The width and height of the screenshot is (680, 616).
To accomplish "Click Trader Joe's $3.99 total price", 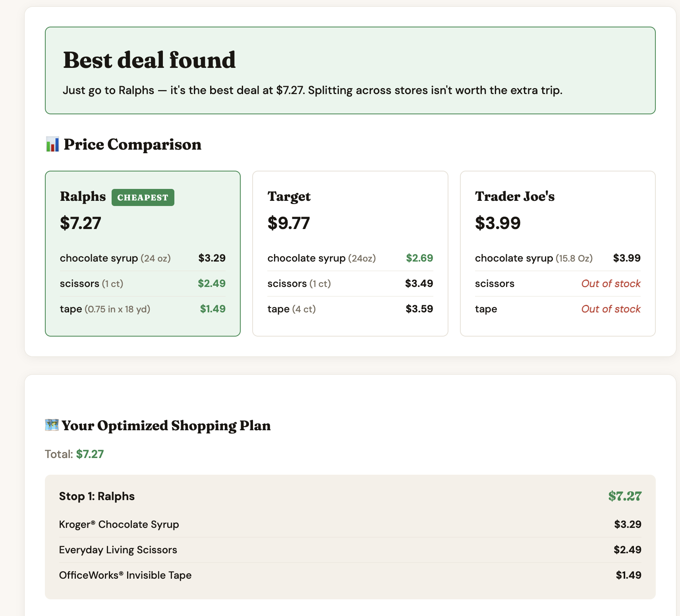I will pos(497,223).
